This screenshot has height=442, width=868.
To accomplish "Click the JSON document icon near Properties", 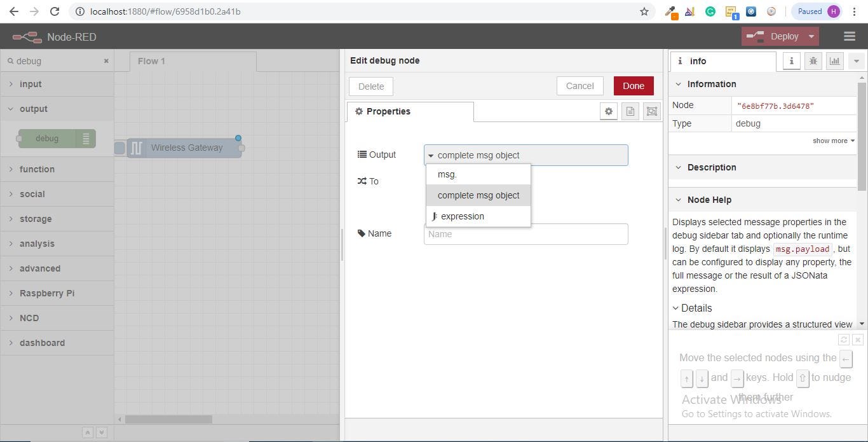I will click(x=630, y=111).
